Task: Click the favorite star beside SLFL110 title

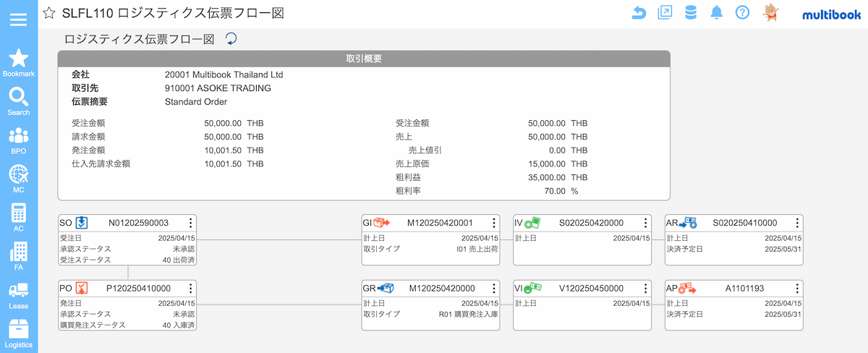Action: [x=49, y=13]
